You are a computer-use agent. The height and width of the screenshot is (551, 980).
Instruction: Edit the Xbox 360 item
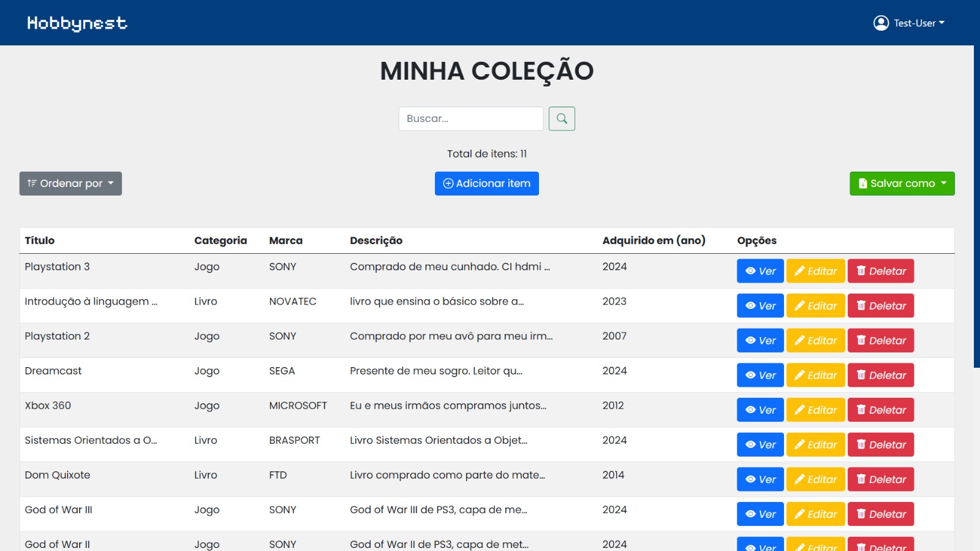click(816, 410)
